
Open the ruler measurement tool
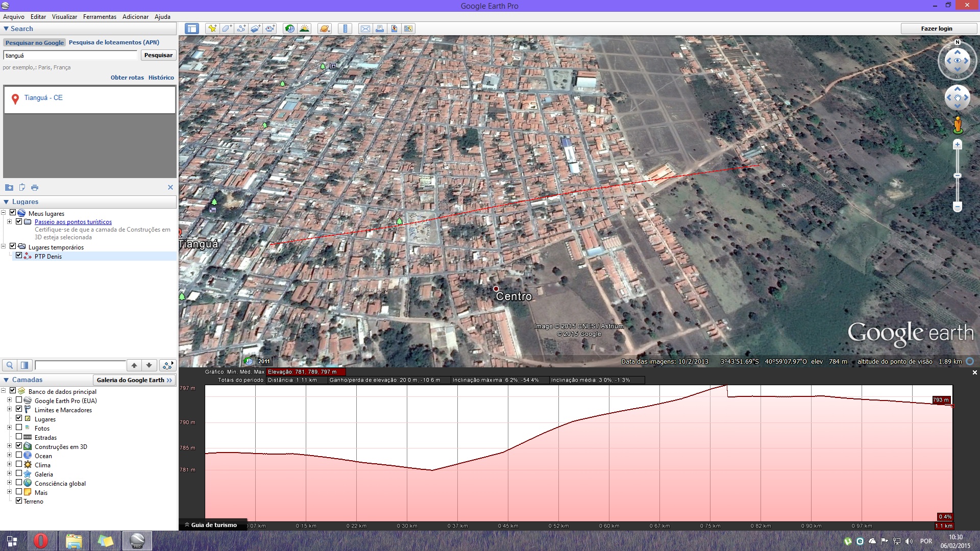point(345,29)
